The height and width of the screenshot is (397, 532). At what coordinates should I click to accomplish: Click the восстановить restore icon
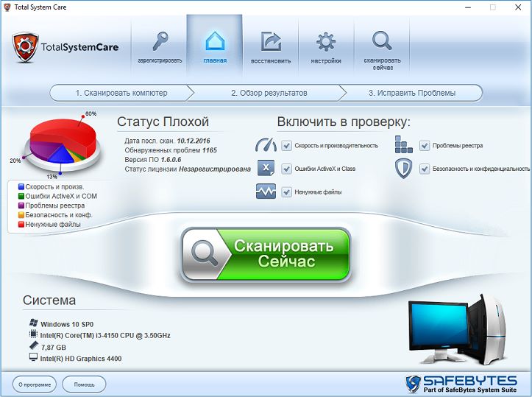click(271, 41)
